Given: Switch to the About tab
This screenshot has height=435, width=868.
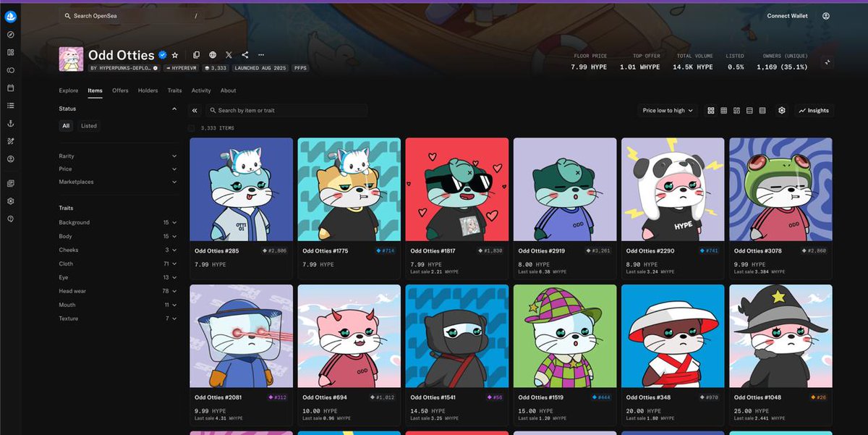Looking at the screenshot, I should click(x=229, y=91).
